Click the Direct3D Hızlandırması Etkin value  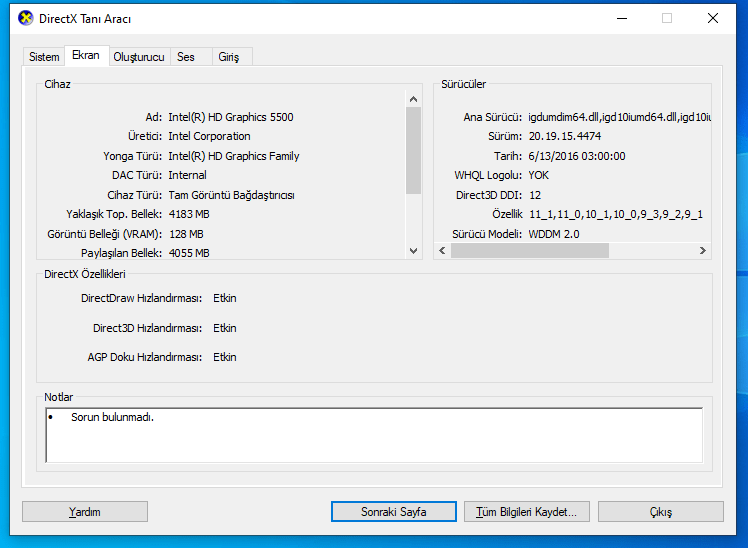point(225,328)
